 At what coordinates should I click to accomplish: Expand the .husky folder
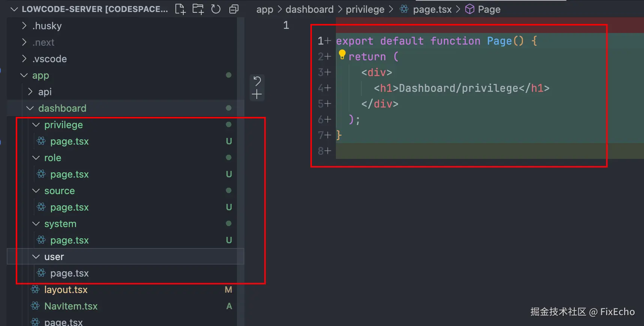click(x=24, y=25)
